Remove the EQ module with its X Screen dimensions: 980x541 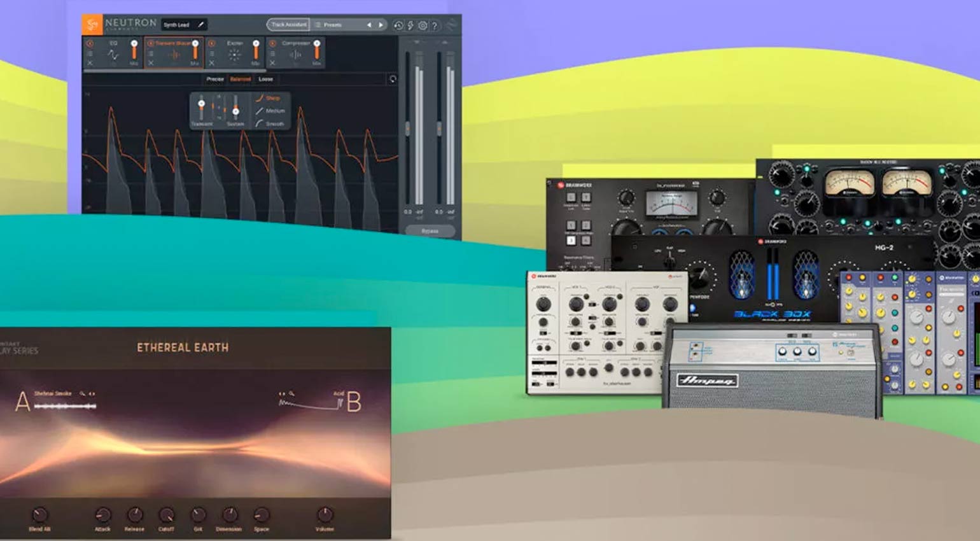(90, 63)
